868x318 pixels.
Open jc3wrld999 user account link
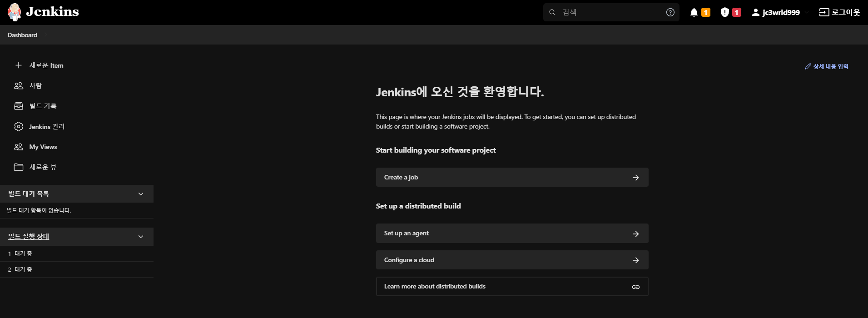click(x=781, y=12)
